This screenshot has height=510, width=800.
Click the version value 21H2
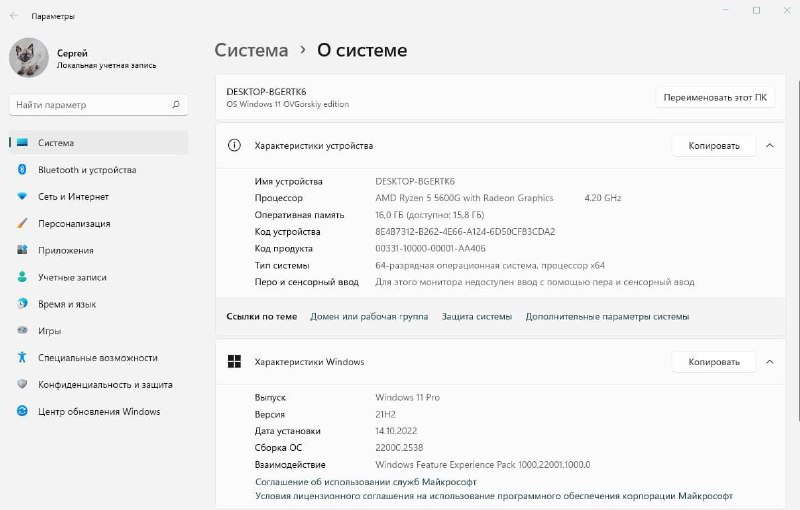click(386, 414)
